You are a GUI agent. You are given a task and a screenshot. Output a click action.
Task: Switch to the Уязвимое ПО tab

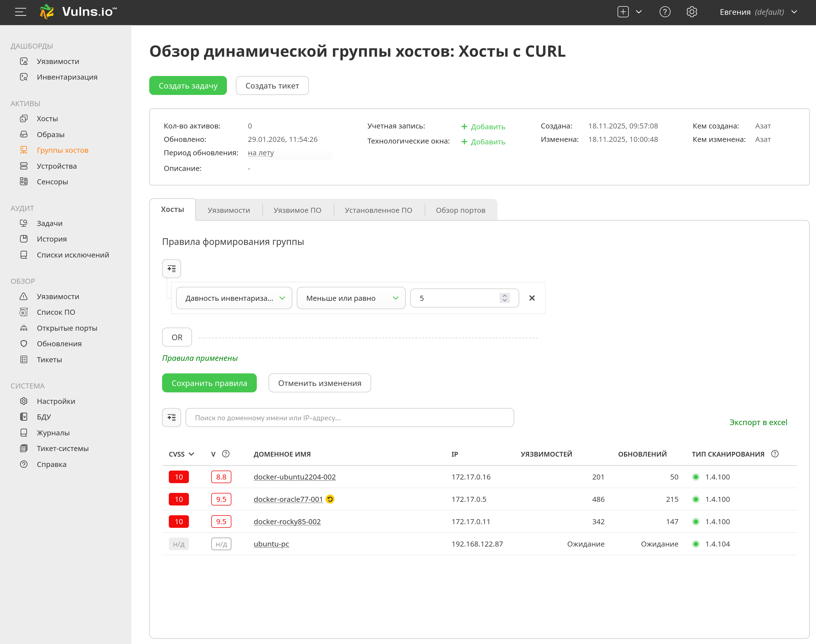[297, 210]
